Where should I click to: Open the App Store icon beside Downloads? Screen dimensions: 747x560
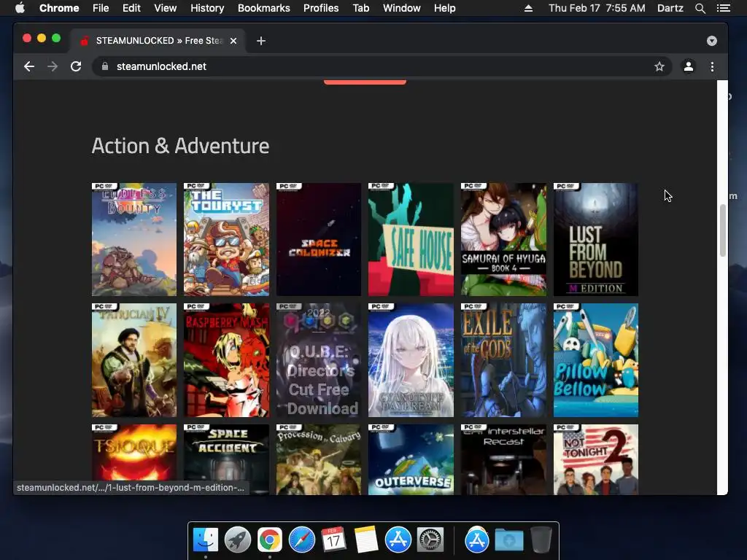click(477, 540)
